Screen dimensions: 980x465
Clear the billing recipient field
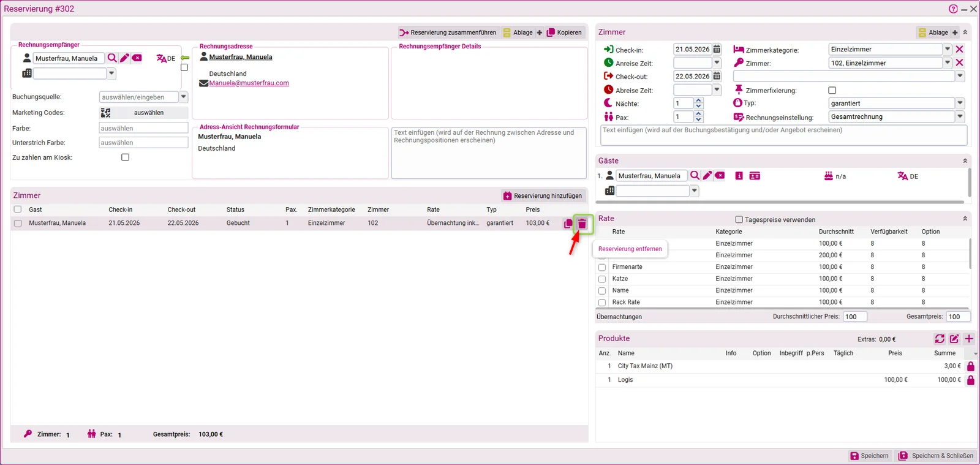(x=137, y=58)
